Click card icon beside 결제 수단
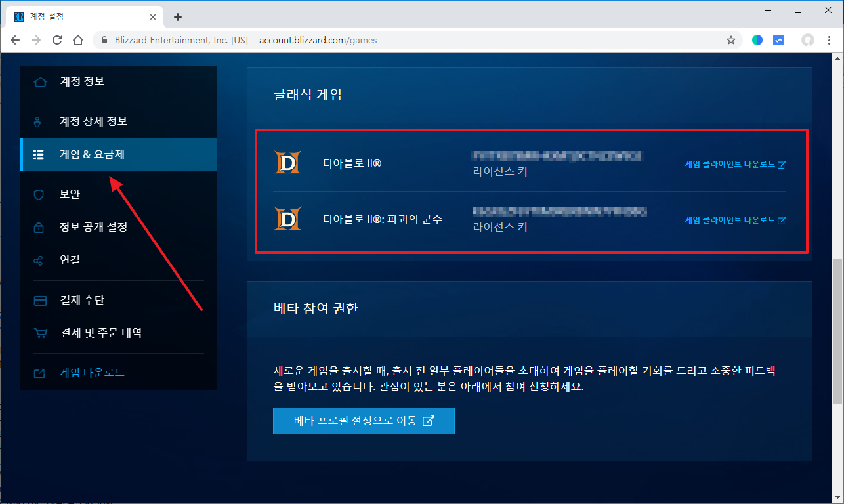 pos(40,301)
